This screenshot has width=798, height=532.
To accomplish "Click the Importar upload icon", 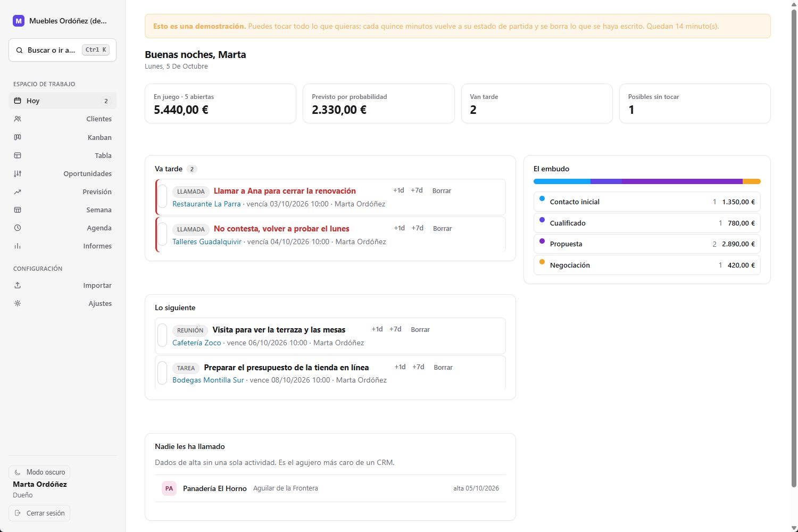I will [18, 285].
